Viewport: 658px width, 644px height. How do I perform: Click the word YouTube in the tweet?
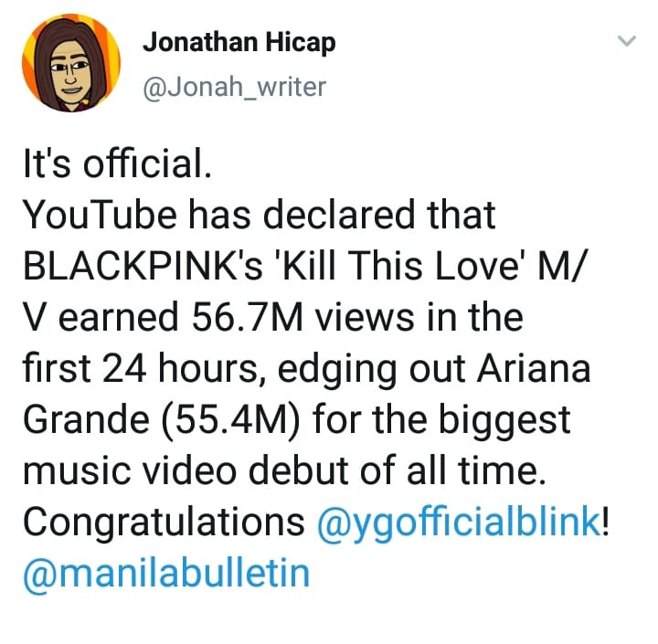100,215
